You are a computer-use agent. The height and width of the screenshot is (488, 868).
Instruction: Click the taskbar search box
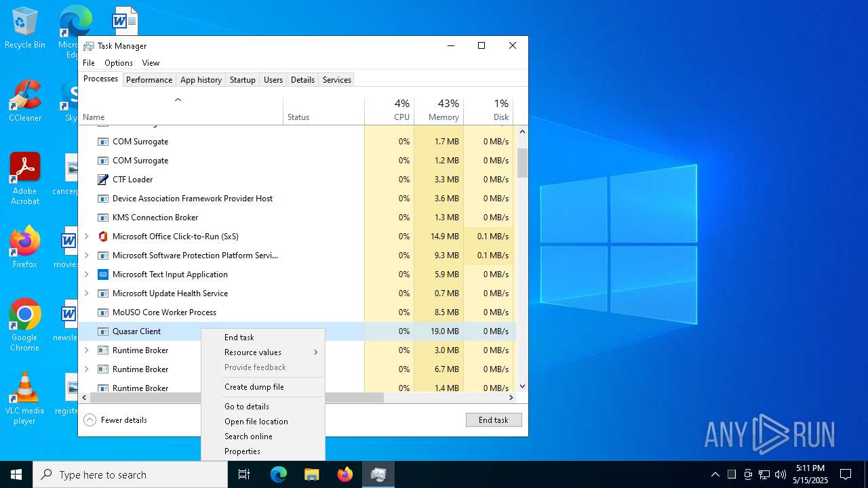[x=130, y=474]
